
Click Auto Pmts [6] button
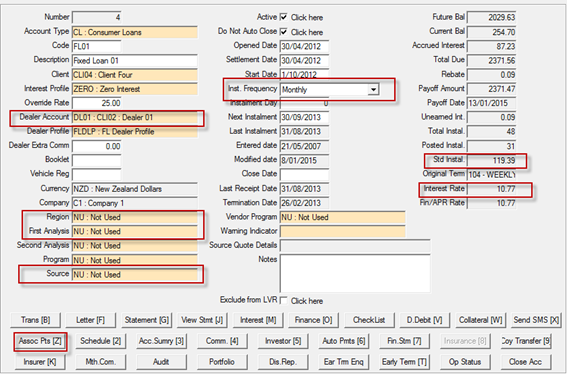[344, 341]
